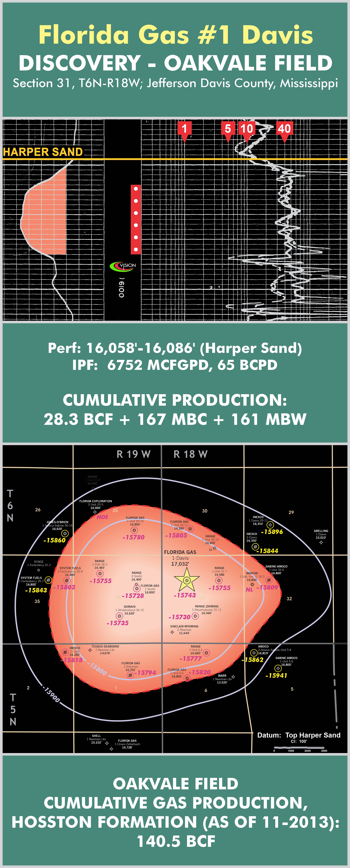Click the "NDE" annotation near 2-Unit 25-5

click(102, 517)
